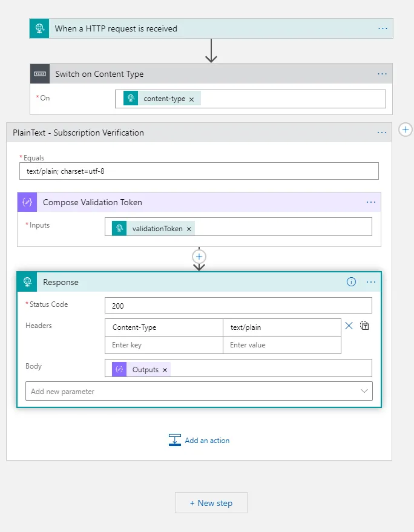Select the Outputs token text
Image resolution: width=414 pixels, height=532 pixels.
[145, 370]
